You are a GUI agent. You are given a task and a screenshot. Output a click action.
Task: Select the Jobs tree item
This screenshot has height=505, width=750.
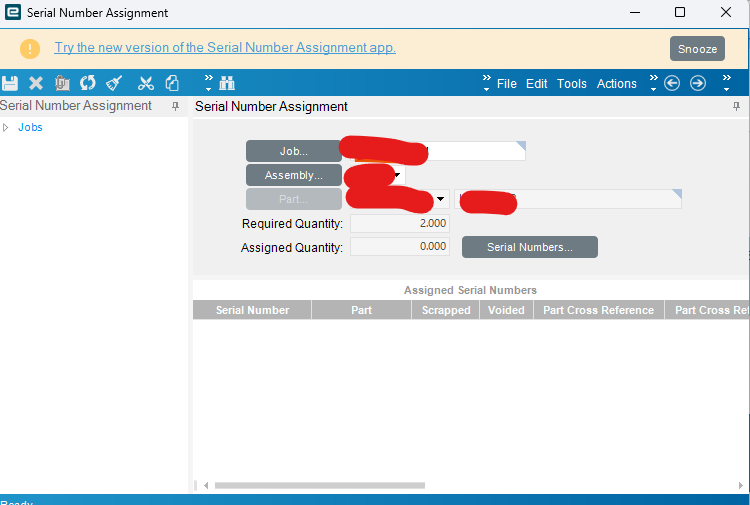(30, 127)
